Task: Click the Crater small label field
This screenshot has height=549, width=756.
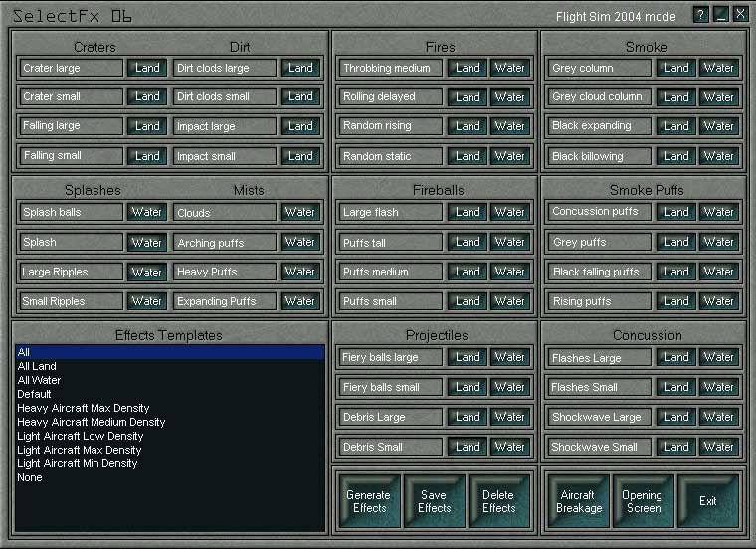Action: pos(71,96)
